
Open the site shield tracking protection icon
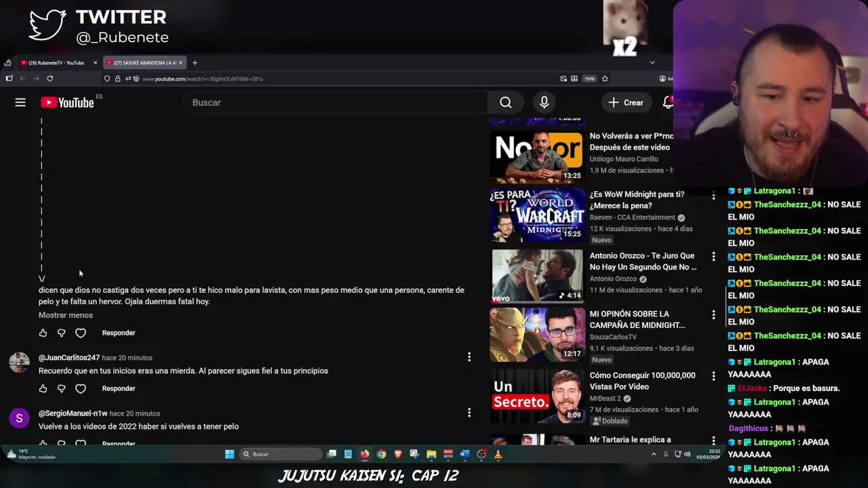point(107,79)
